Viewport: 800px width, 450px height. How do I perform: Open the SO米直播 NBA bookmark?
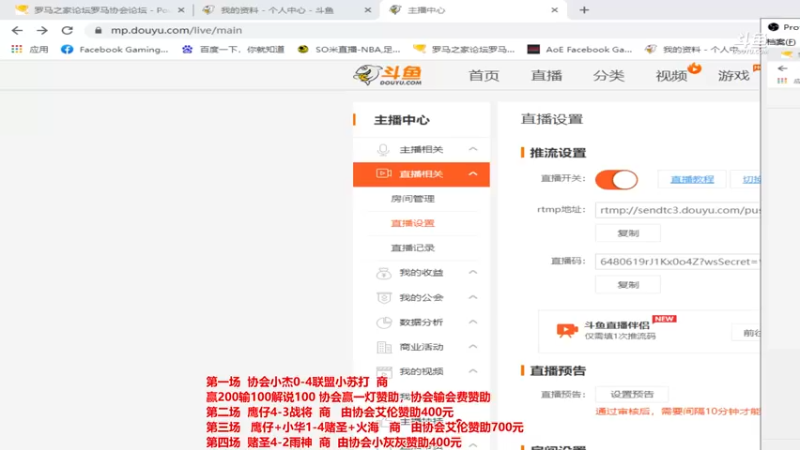tap(349, 49)
